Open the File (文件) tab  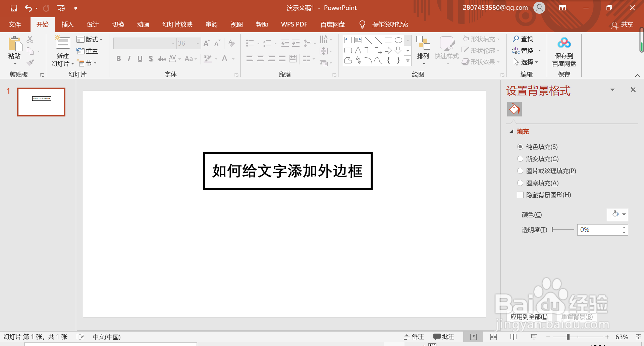(15, 24)
